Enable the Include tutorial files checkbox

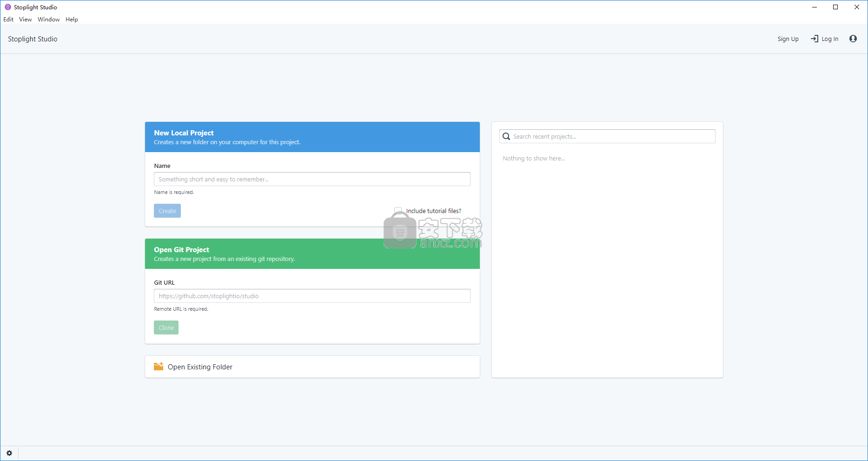398,211
